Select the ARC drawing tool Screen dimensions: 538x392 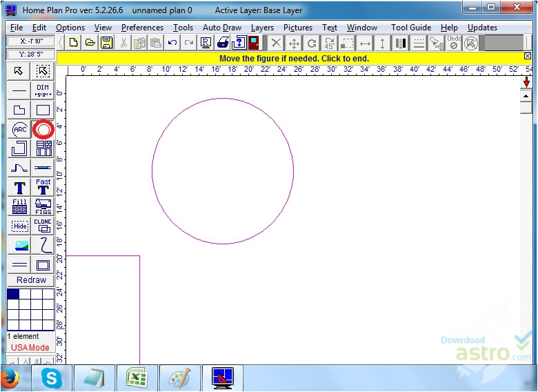pyautogui.click(x=19, y=129)
